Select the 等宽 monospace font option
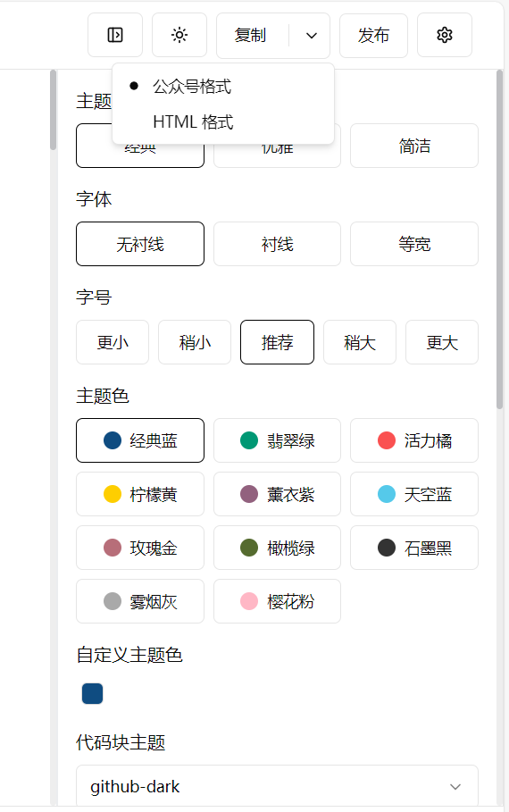509x812 pixels. 414,244
